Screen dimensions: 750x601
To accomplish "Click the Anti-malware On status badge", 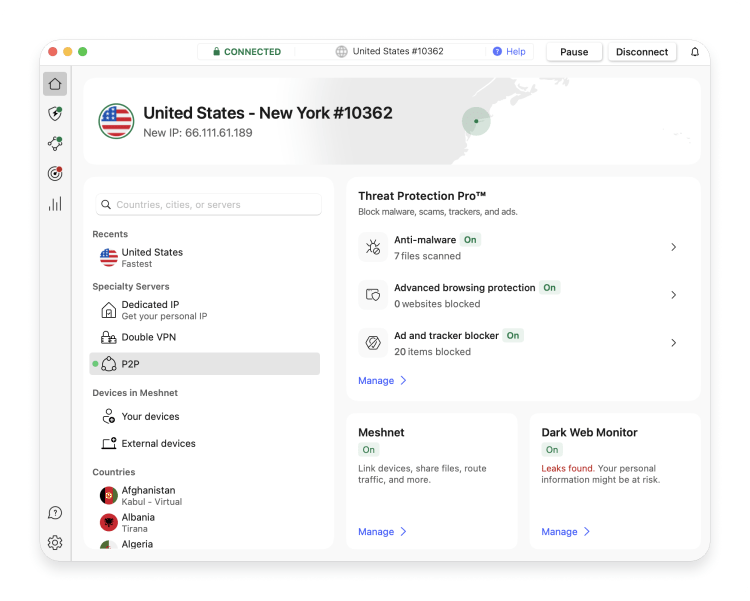I will (x=470, y=240).
